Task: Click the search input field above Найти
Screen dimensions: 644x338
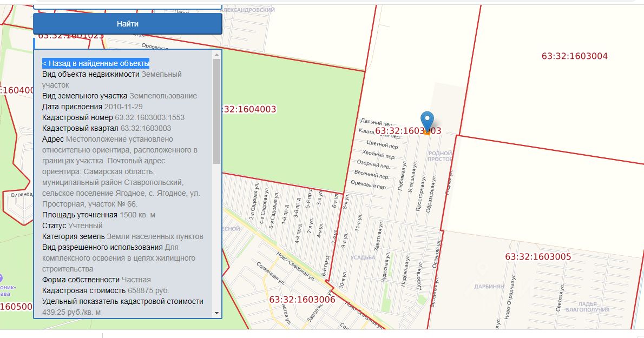Action: click(x=127, y=7)
